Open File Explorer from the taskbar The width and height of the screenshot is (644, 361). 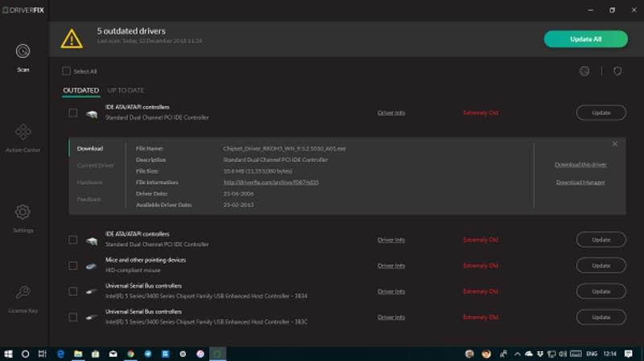pyautogui.click(x=78, y=354)
